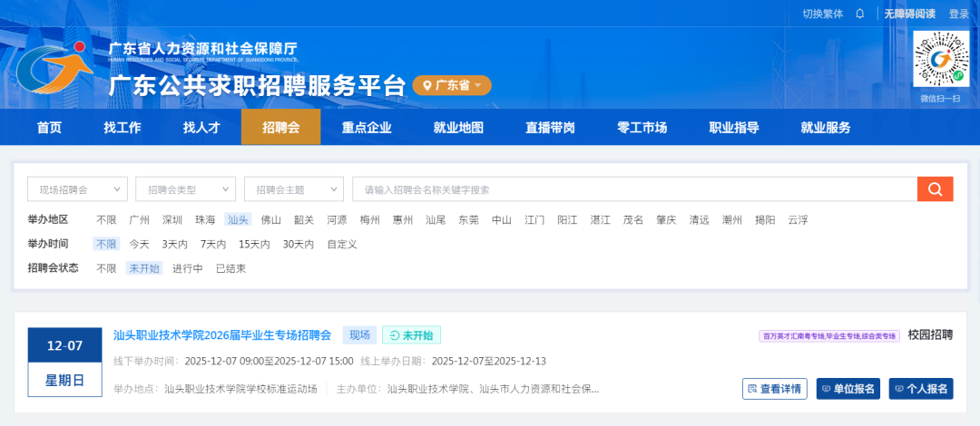
Task: Click the 登录 login link
Action: click(x=959, y=14)
